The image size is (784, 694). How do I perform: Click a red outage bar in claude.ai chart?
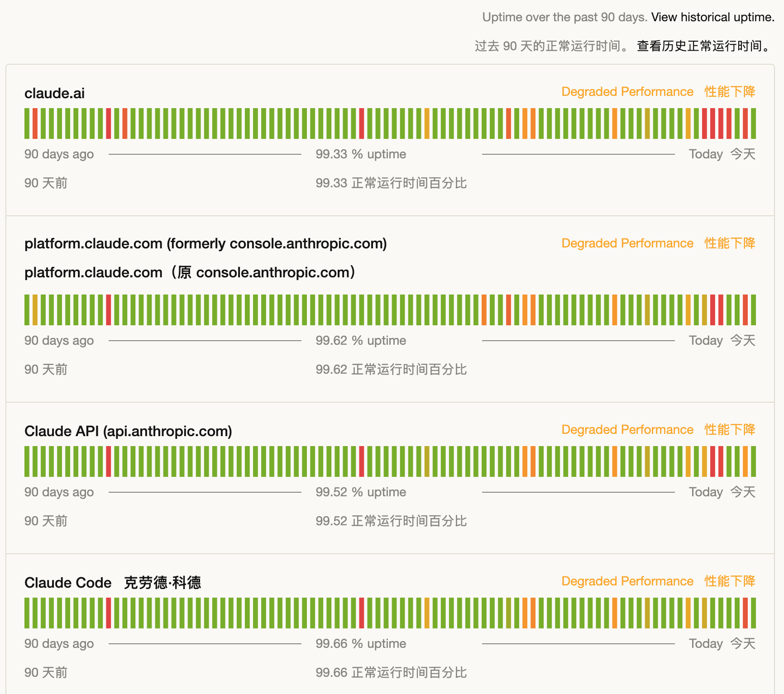pos(109,122)
